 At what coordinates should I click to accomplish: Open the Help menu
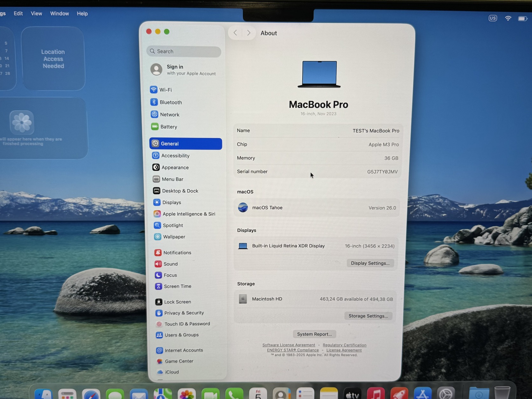(x=82, y=14)
